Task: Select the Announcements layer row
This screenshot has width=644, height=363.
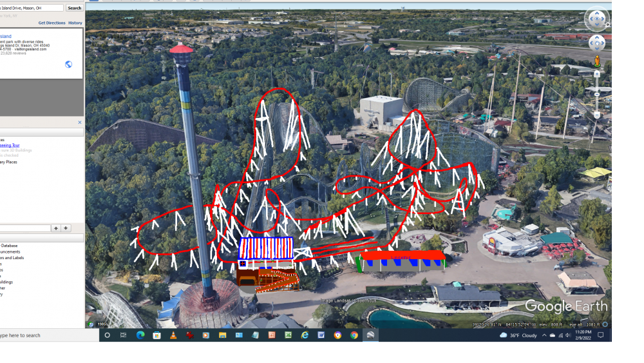Action: [10, 251]
